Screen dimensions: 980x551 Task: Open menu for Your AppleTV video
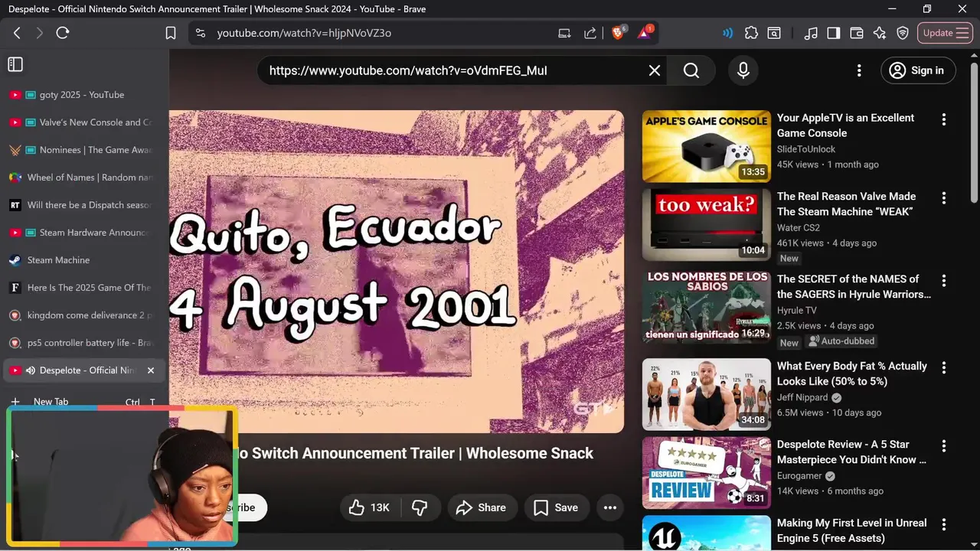pos(944,119)
